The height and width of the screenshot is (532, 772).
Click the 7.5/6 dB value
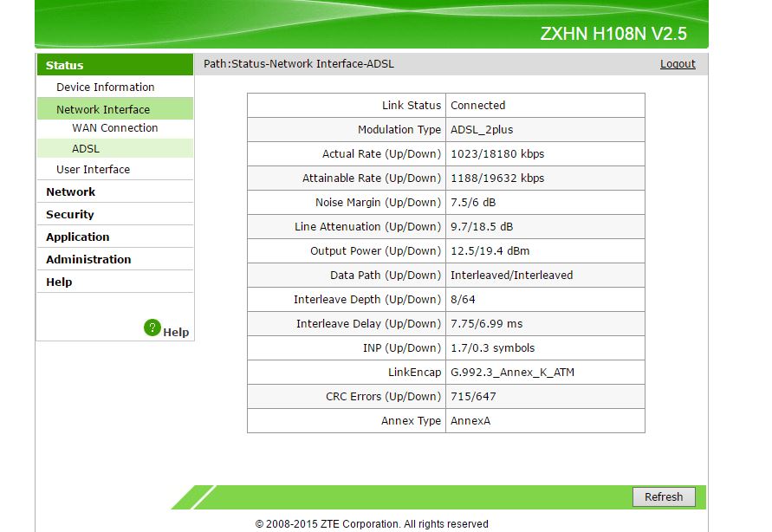[473, 202]
